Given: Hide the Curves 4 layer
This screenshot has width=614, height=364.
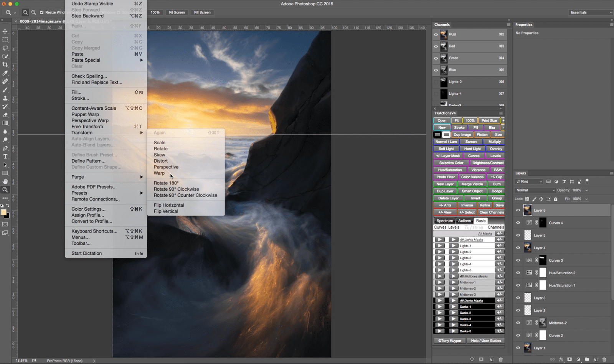Looking at the screenshot, I should [x=518, y=223].
